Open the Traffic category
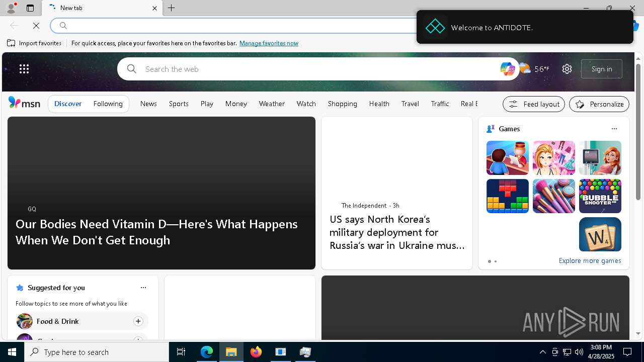 [x=440, y=104]
